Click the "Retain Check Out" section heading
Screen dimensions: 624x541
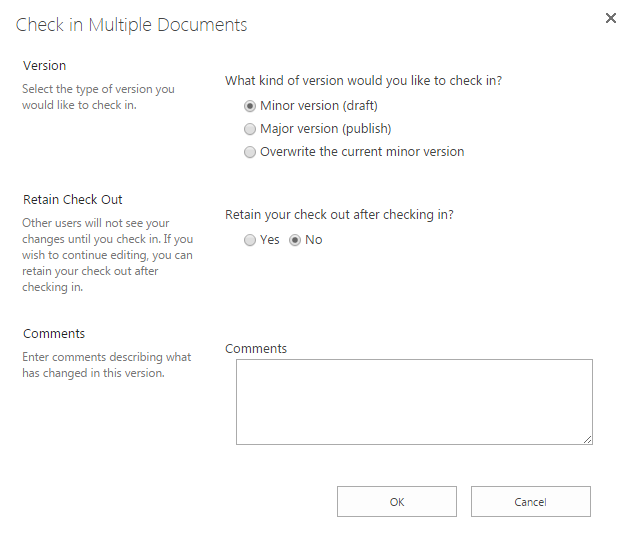(72, 199)
